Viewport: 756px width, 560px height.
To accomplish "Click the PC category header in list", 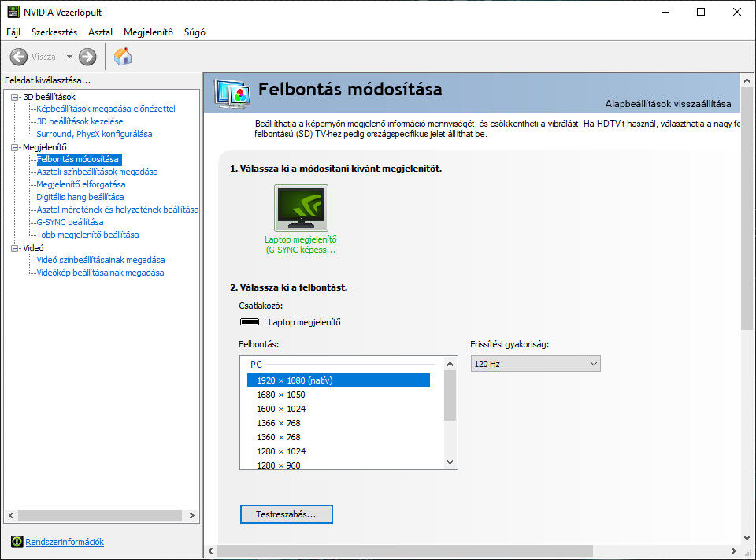I will (256, 365).
